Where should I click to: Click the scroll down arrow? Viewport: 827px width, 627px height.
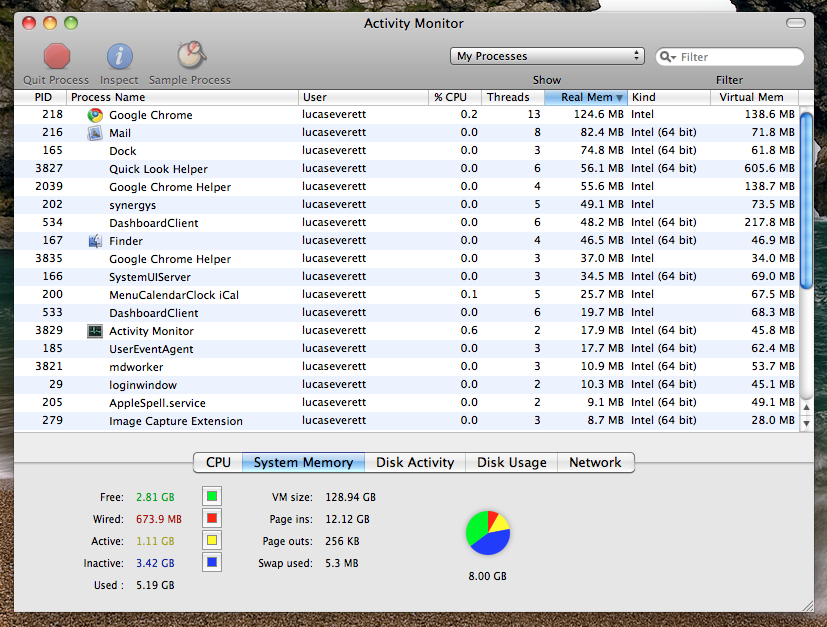point(806,423)
